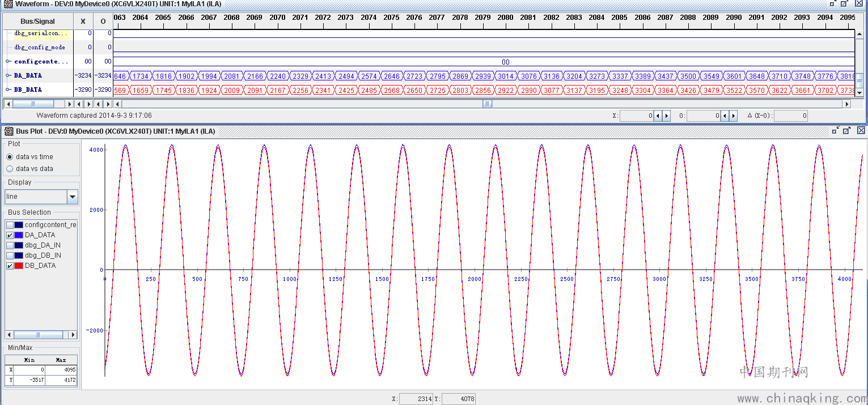Viewport: 868px width, 405px height.
Task: Click the delta (X-O) value field
Action: click(x=791, y=116)
